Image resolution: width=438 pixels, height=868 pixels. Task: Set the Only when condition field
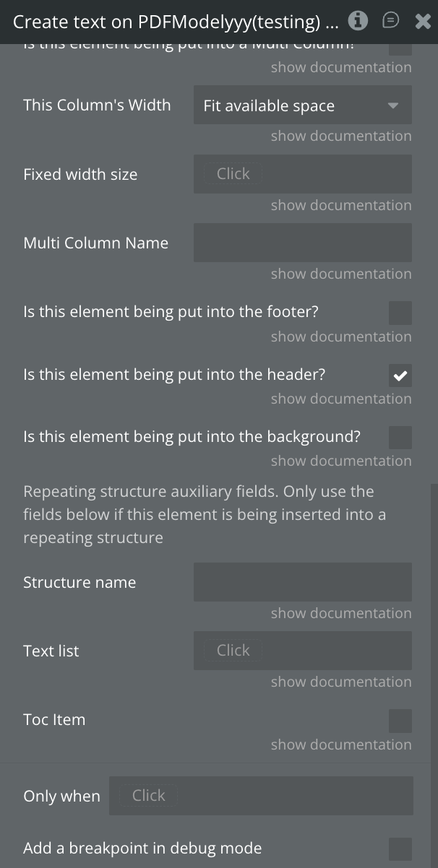pos(261,796)
